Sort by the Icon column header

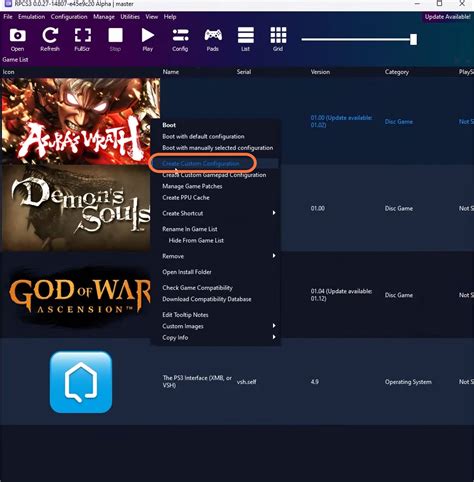8,72
